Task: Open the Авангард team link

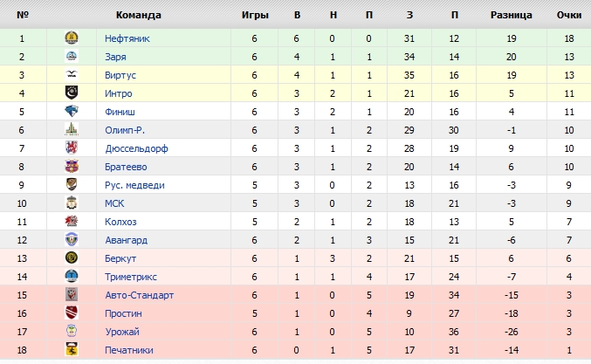Action: pyautogui.click(x=126, y=240)
